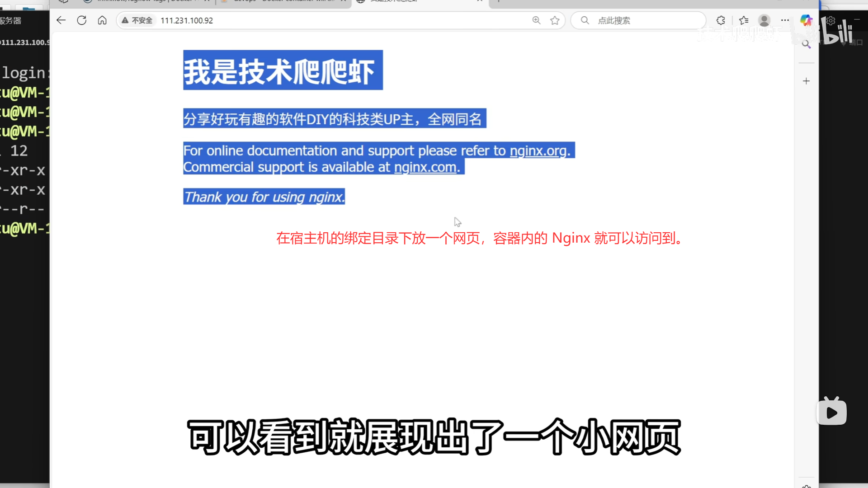Add a sidebar app with plus button
The height and width of the screenshot is (488, 868).
pos(806,81)
